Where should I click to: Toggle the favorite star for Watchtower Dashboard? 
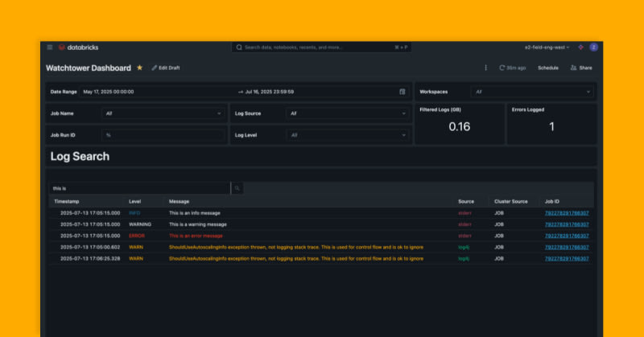coord(140,68)
